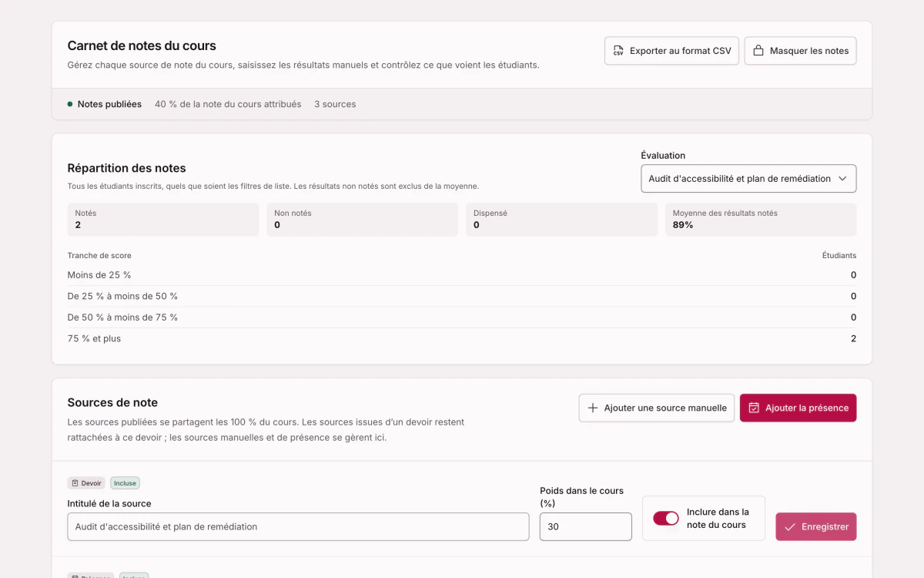The image size is (924, 578).
Task: Click the Dispensé stat card
Action: click(561, 220)
